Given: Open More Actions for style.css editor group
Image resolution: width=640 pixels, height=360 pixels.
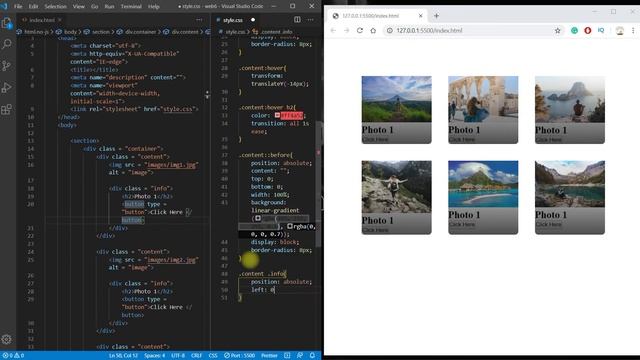Looking at the screenshot, I should [311, 20].
